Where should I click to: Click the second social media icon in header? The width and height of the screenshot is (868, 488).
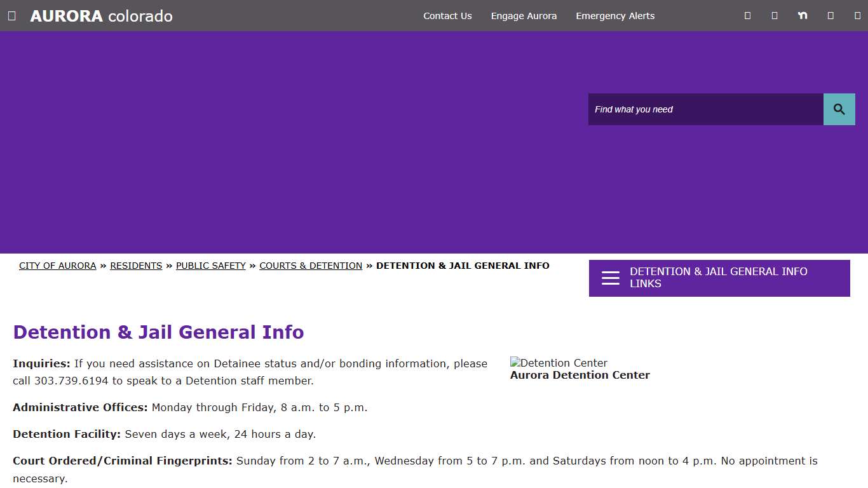pos(774,15)
